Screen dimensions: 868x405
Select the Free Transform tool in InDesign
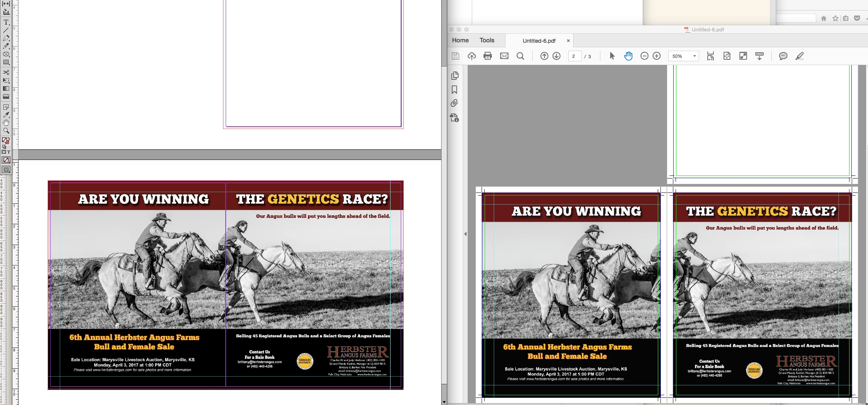[6, 80]
